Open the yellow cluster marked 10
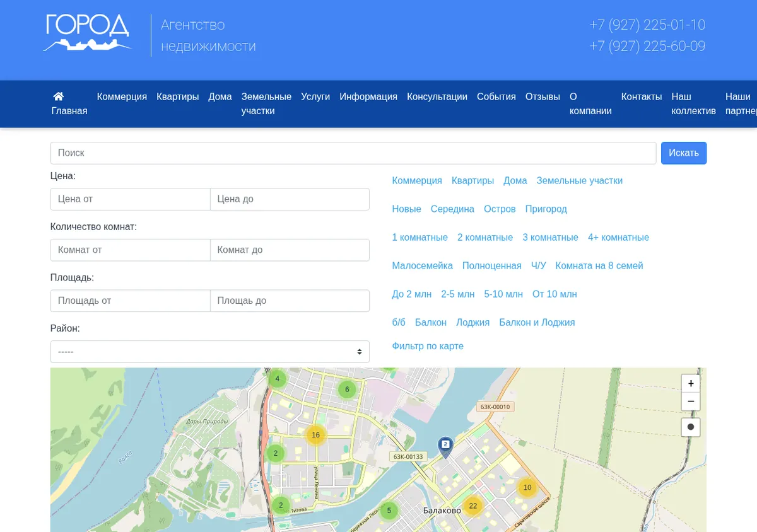This screenshot has height=532, width=757. [527, 487]
